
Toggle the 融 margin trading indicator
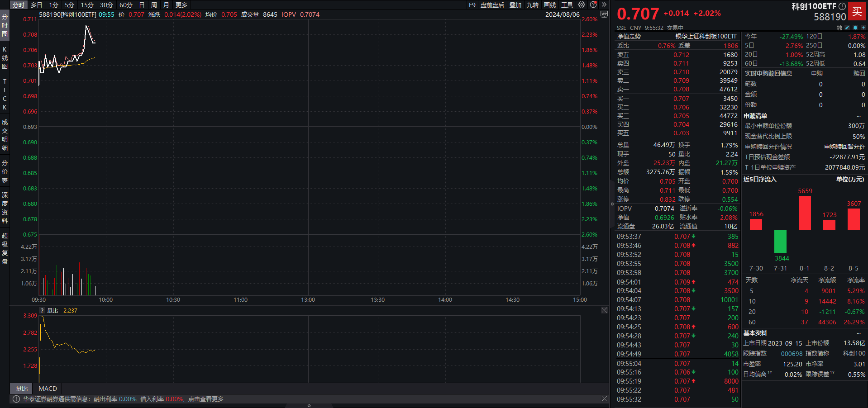tap(839, 28)
